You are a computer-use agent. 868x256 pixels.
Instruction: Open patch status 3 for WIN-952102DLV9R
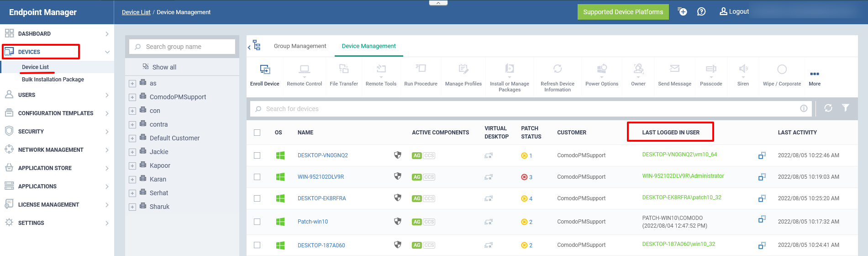click(527, 177)
